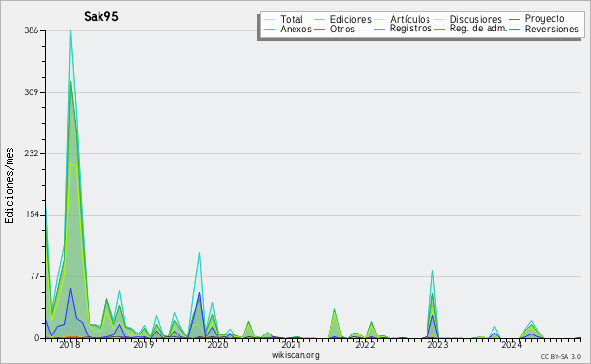Click the 2018 x-axis label

click(70, 344)
